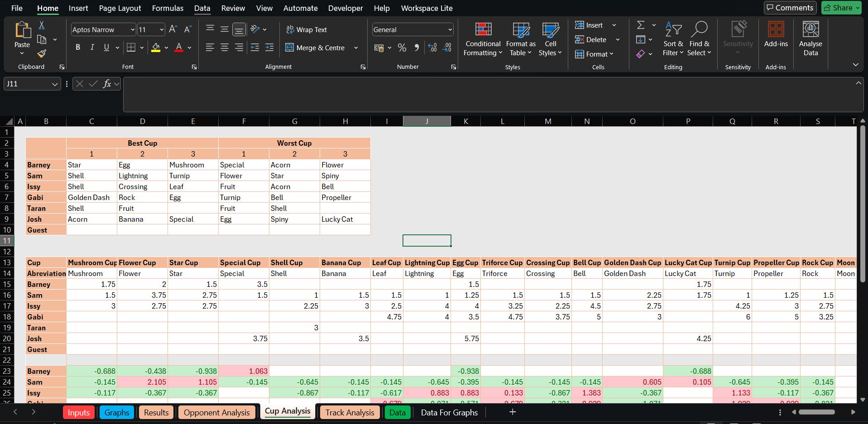Toggle italic formatting

[x=91, y=47]
